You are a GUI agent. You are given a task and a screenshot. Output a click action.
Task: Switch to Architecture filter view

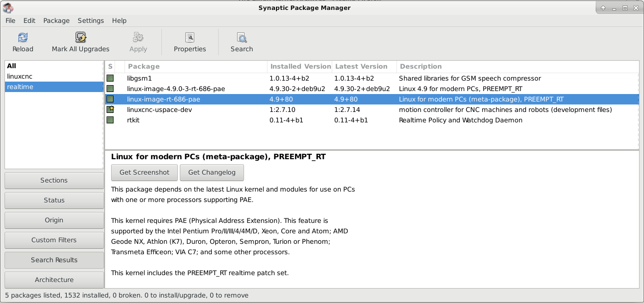coord(54,280)
